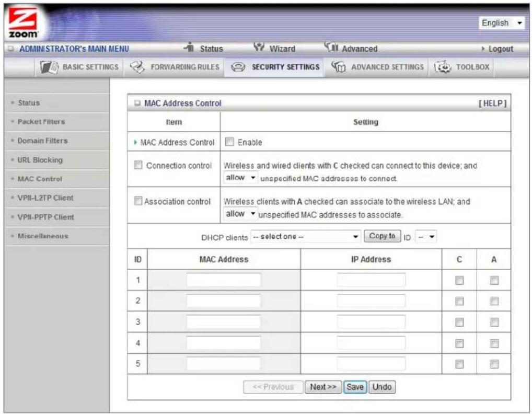Click the Next button
Viewport: 532px width, 414px height.
click(x=323, y=387)
